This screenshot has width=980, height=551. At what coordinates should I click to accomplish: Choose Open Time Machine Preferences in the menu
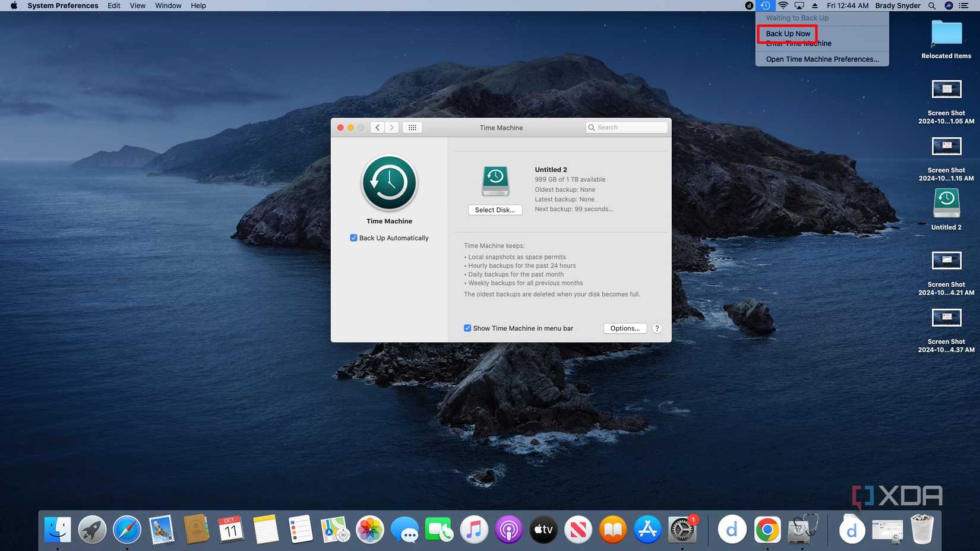click(822, 59)
